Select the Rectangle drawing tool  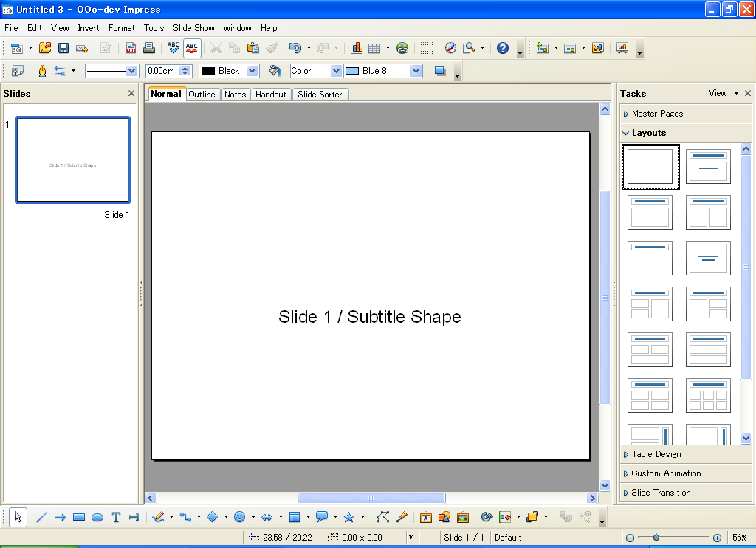[x=79, y=517]
